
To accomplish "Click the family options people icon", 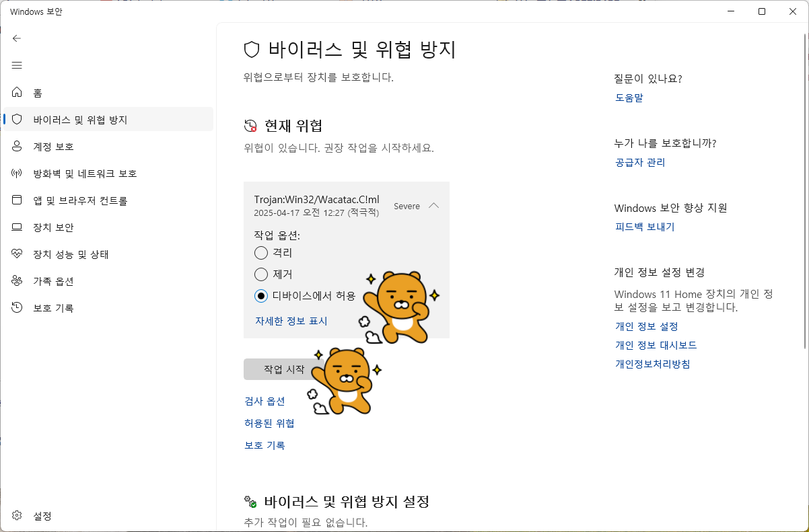I will (x=17, y=280).
